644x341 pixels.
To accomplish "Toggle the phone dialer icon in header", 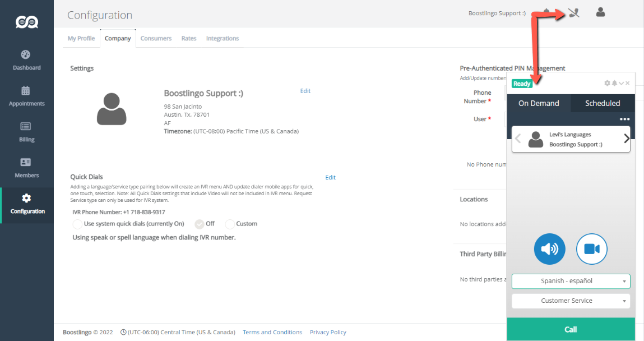I will (574, 13).
